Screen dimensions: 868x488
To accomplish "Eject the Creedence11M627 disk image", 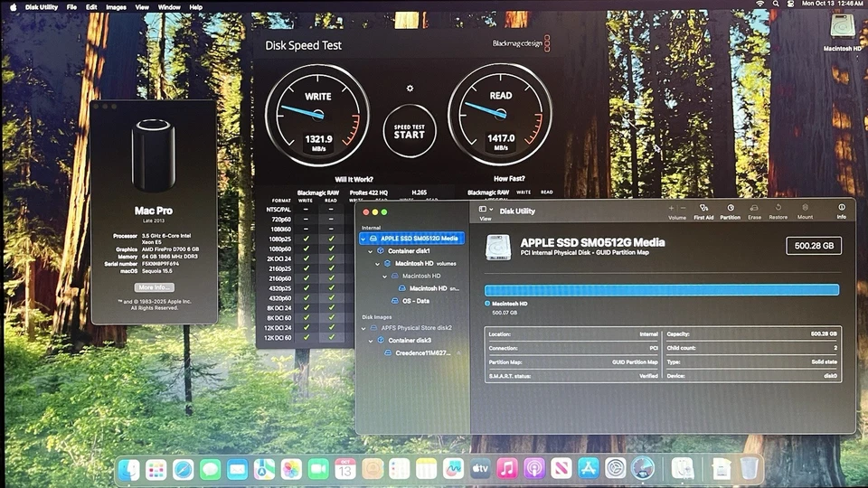I will click(x=458, y=353).
